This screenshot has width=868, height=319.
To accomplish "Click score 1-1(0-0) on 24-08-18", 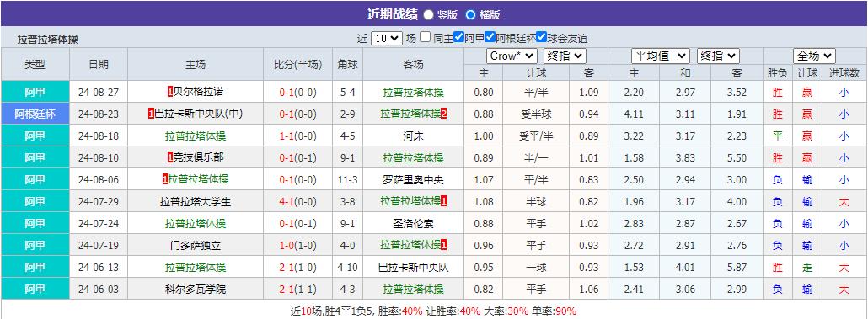I will (x=297, y=136).
